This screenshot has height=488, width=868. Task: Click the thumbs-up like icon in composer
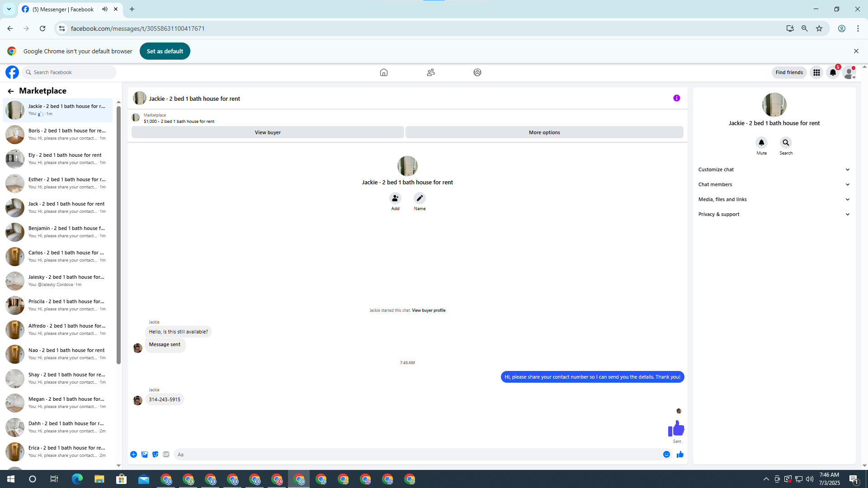tap(680, 455)
